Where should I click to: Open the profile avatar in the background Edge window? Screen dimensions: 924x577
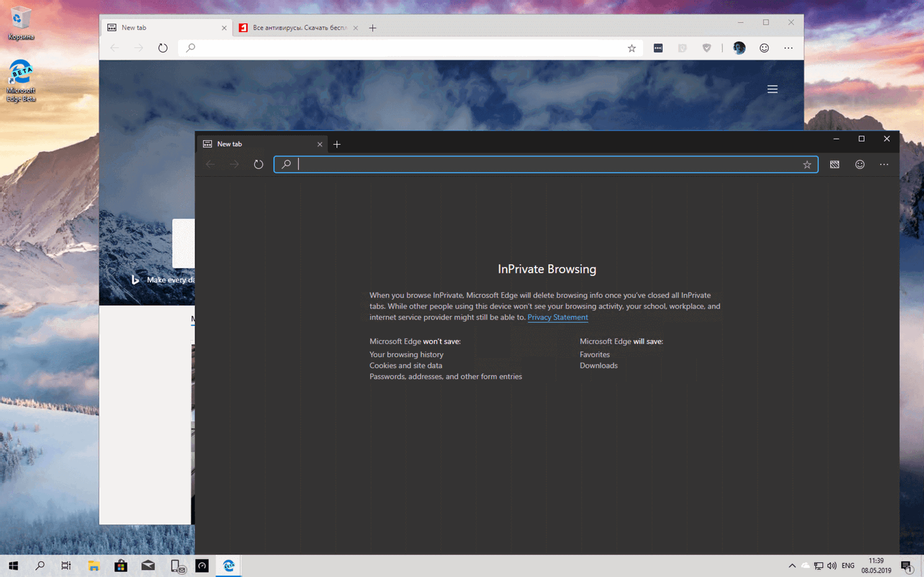pyautogui.click(x=739, y=48)
